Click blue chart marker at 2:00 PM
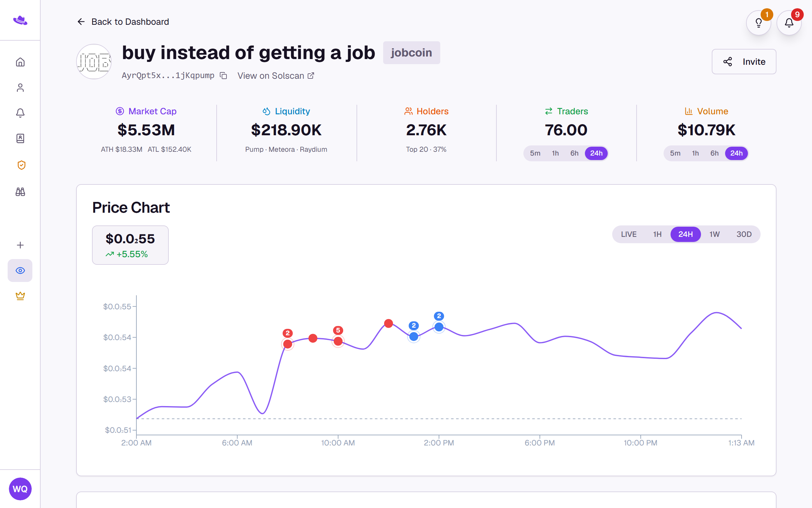812x508 pixels. click(439, 327)
